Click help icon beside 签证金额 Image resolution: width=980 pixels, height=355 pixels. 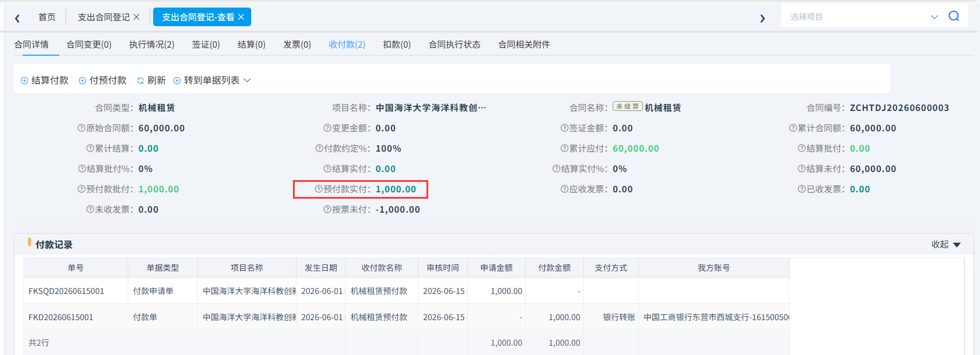(565, 128)
